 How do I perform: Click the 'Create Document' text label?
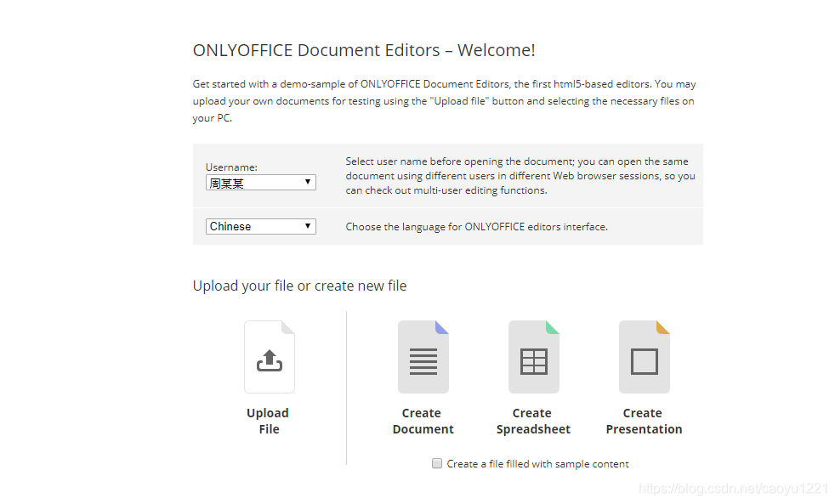tap(423, 421)
